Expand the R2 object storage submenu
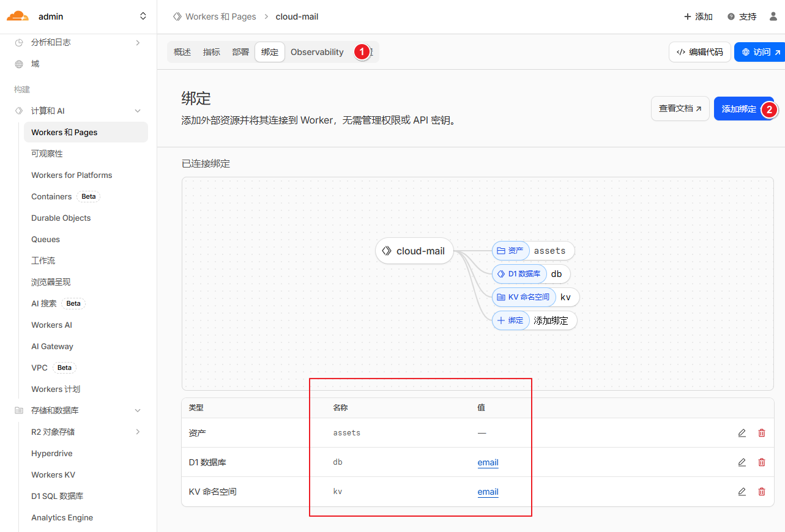Viewport: 785px width, 532px height. point(138,432)
